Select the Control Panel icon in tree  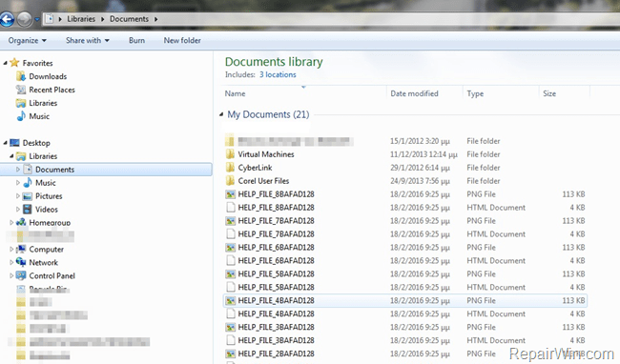tap(21, 275)
